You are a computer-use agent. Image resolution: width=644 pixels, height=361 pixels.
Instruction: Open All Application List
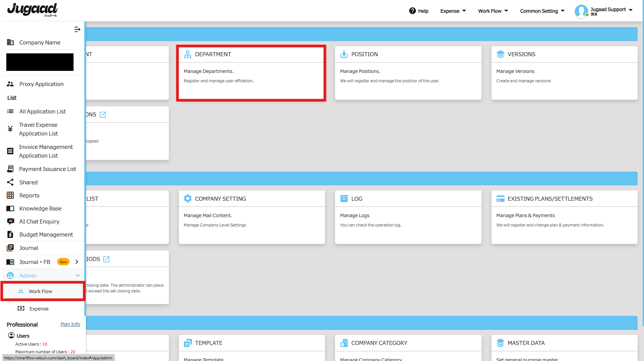(42, 111)
